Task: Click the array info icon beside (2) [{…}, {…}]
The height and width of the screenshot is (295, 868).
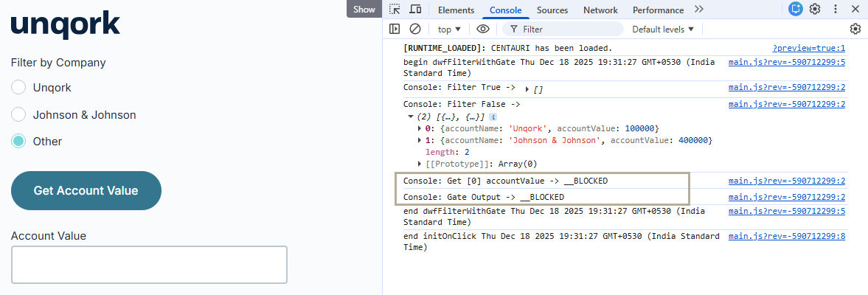Action: pyautogui.click(x=493, y=117)
